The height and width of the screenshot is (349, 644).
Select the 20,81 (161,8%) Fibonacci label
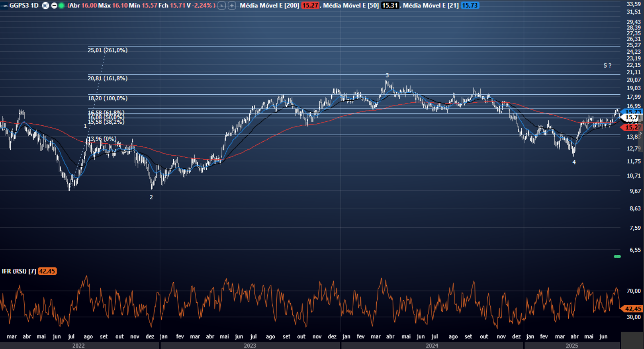pyautogui.click(x=108, y=78)
